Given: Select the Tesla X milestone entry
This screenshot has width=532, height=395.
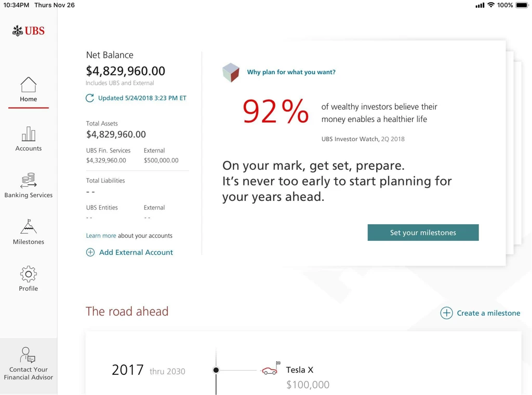Looking at the screenshot, I should point(300,370).
